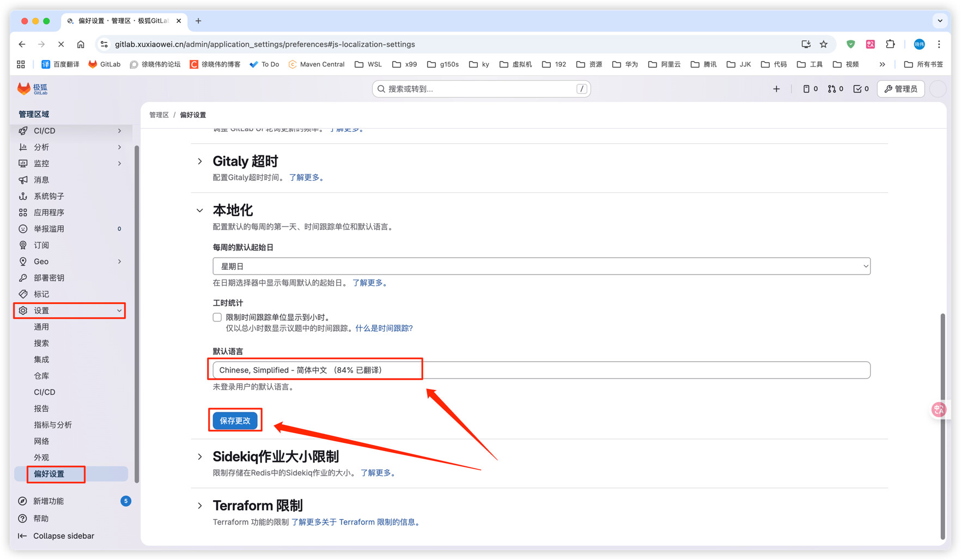Click the browser home icon
This screenshot has height=560, width=961.
(81, 44)
